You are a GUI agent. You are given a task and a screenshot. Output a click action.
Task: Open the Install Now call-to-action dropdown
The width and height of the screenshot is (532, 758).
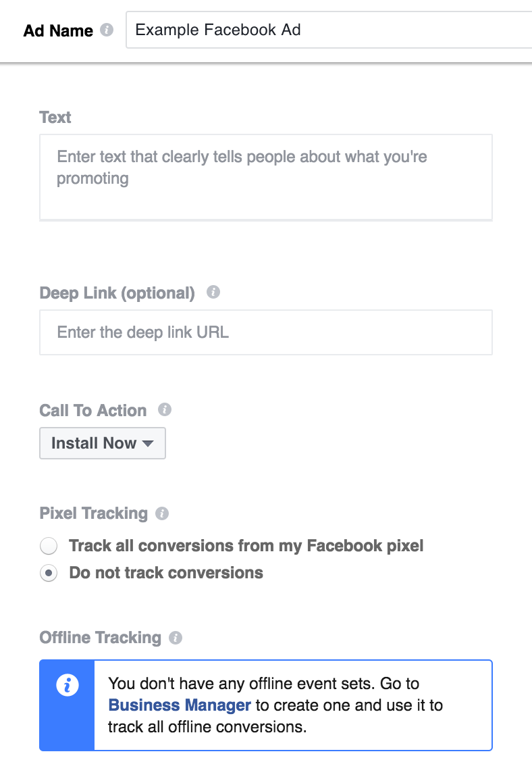point(103,443)
